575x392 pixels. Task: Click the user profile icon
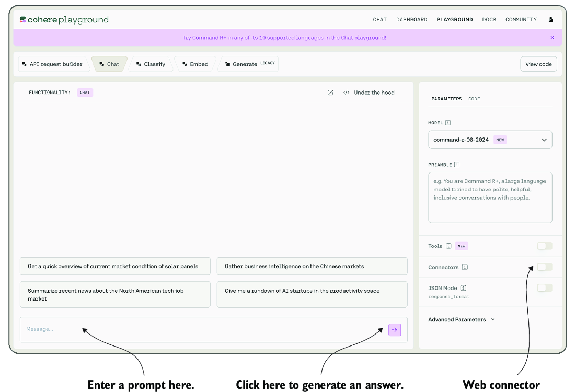(x=550, y=19)
